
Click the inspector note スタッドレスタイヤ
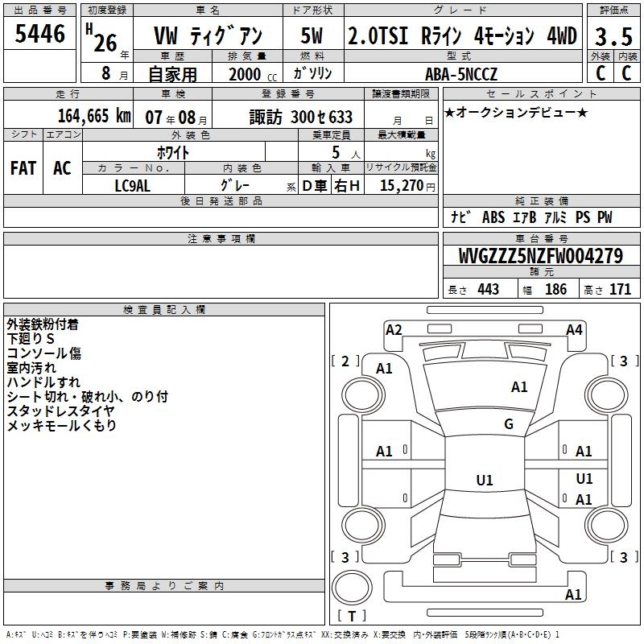61,411
